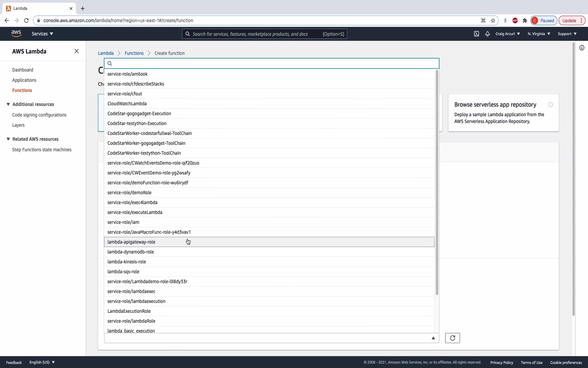Select the lambda-apigateway-role option
Viewport: 588px width, 368px height.
coord(269,242)
